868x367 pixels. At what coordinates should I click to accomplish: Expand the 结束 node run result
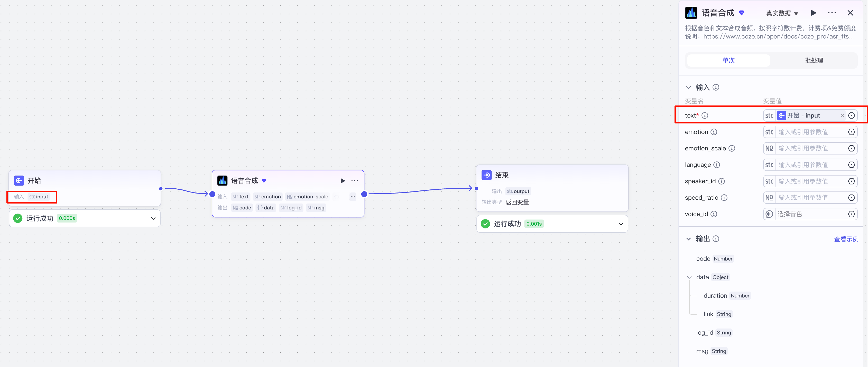[x=621, y=224]
